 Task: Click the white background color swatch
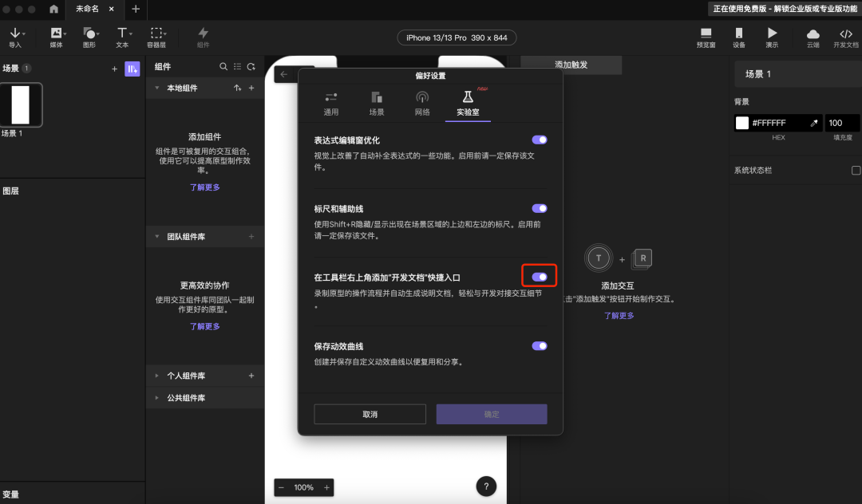(x=741, y=123)
